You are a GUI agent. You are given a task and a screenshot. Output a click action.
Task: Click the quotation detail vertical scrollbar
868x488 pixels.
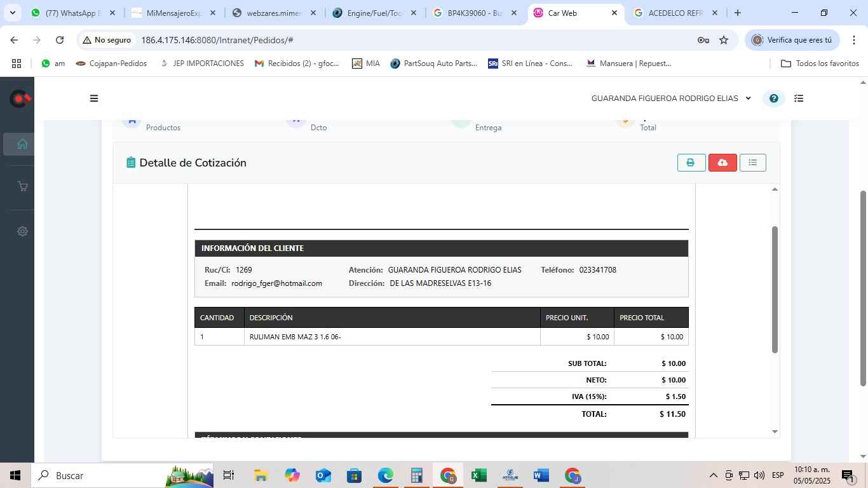pos(775,289)
